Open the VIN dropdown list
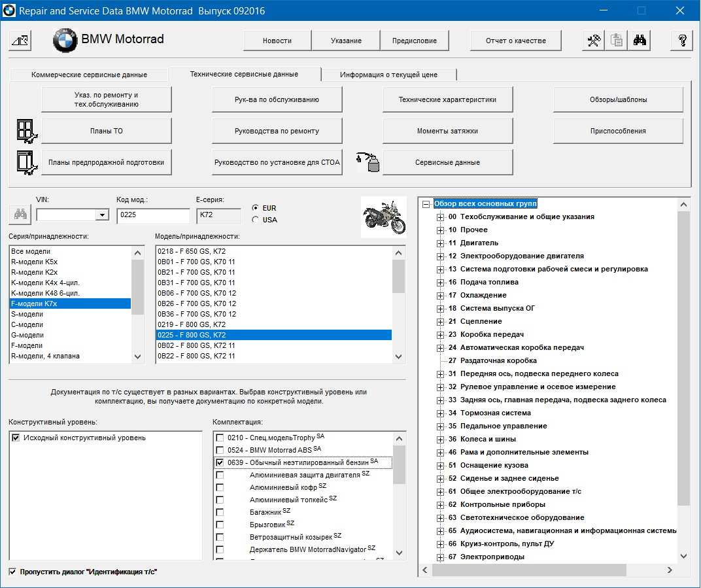 coord(103,215)
